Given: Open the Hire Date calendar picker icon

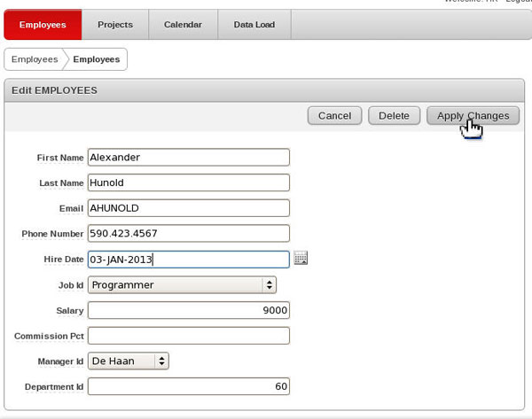Looking at the screenshot, I should 301,259.
